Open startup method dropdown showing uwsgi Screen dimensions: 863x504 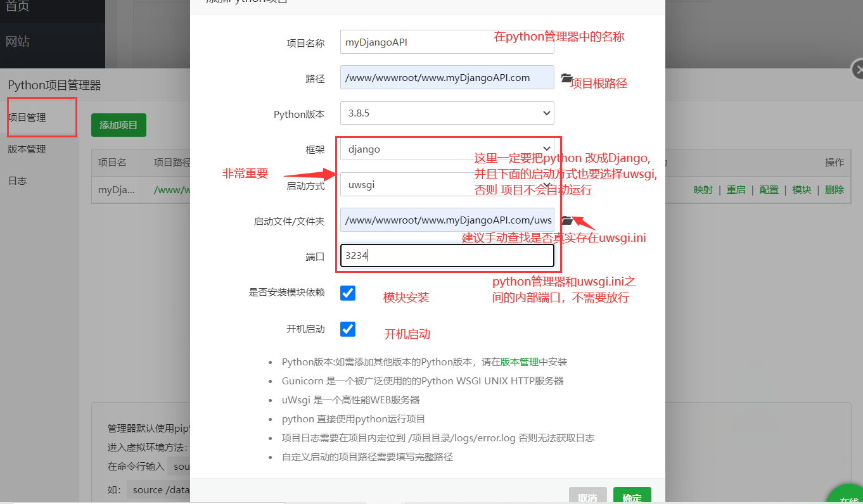447,185
